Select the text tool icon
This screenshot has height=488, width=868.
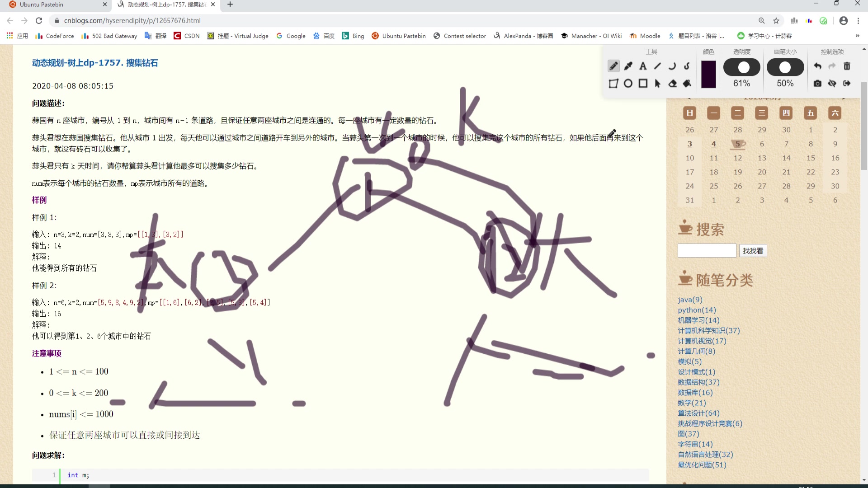pyautogui.click(x=643, y=66)
